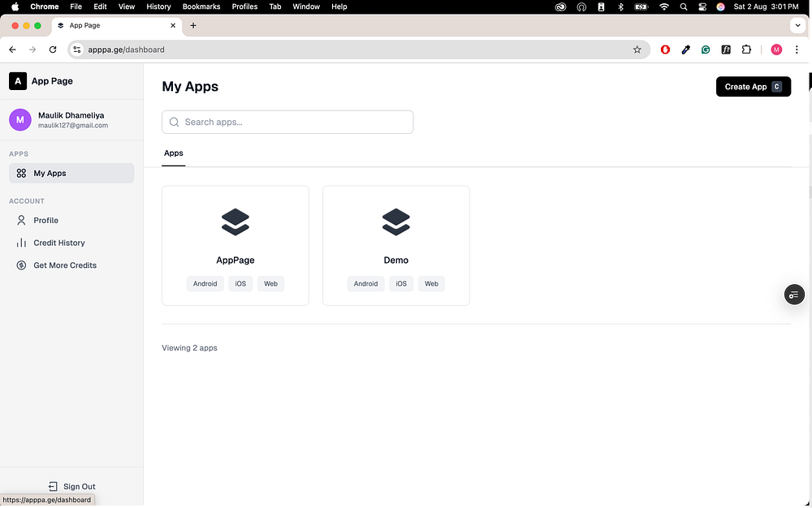812x508 pixels.
Task: Open Chrome three-dot menu
Action: click(x=797, y=50)
